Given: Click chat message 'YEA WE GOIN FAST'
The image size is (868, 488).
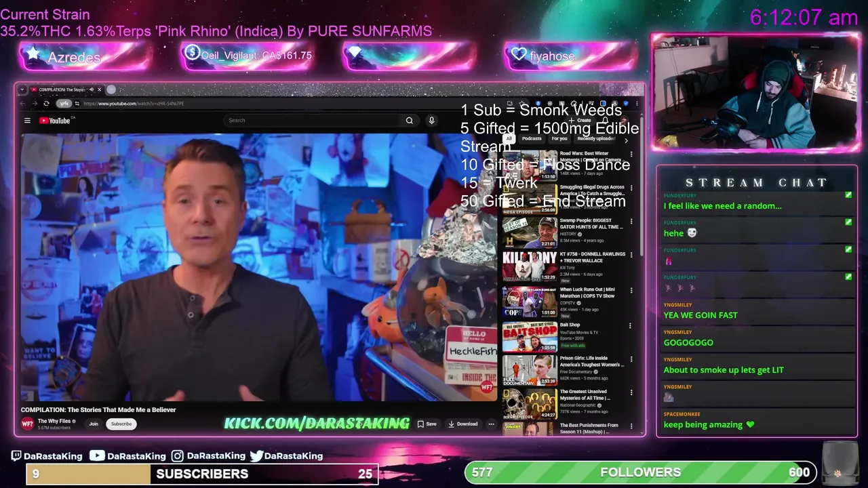Looking at the screenshot, I should tap(701, 315).
